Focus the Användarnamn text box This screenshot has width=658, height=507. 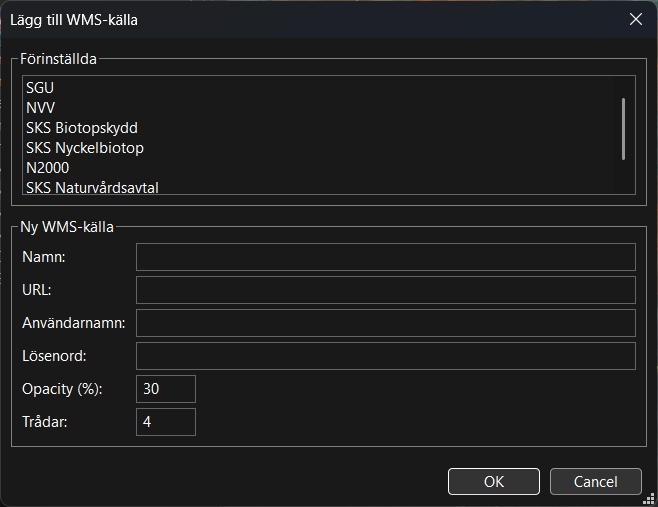(386, 323)
